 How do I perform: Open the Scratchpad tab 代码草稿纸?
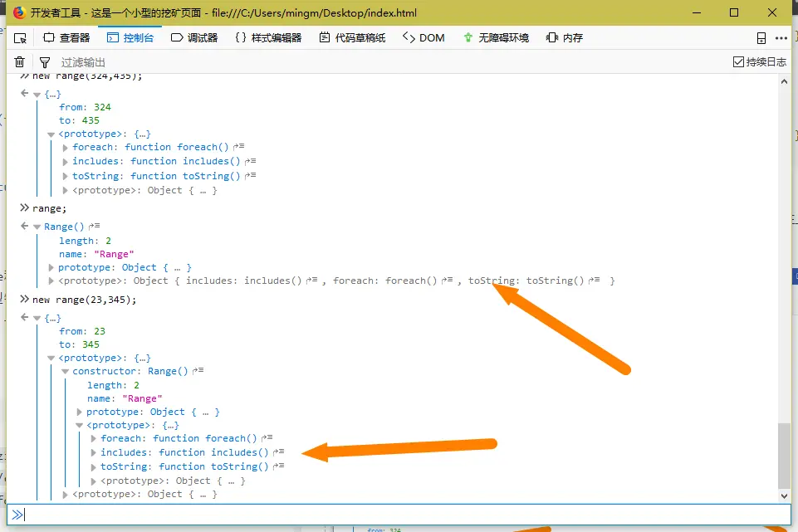353,37
